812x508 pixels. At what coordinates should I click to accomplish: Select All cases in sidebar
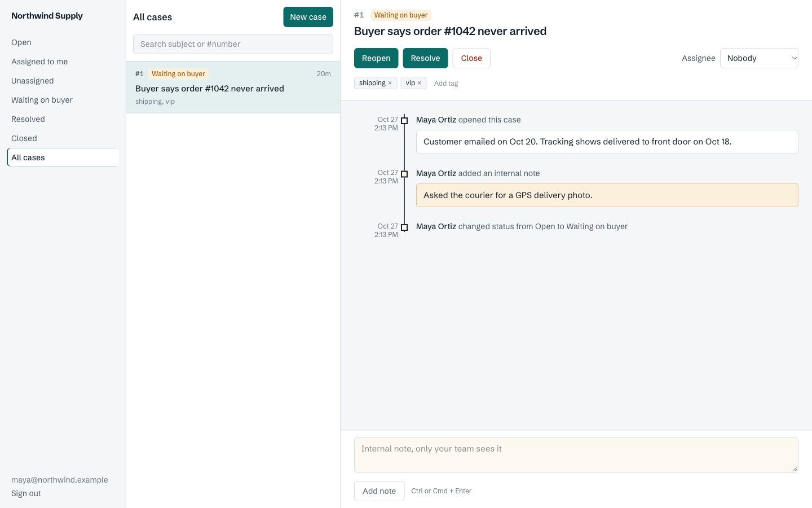63,157
